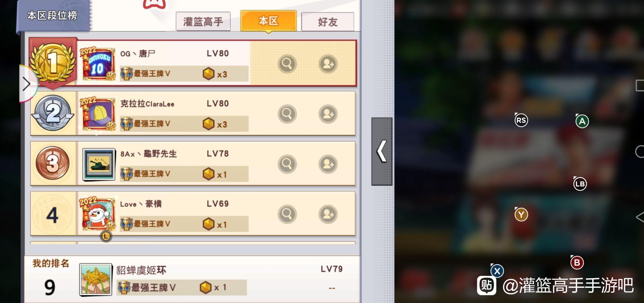Send friend request to 8Ax、龜野先生

pos(328,164)
